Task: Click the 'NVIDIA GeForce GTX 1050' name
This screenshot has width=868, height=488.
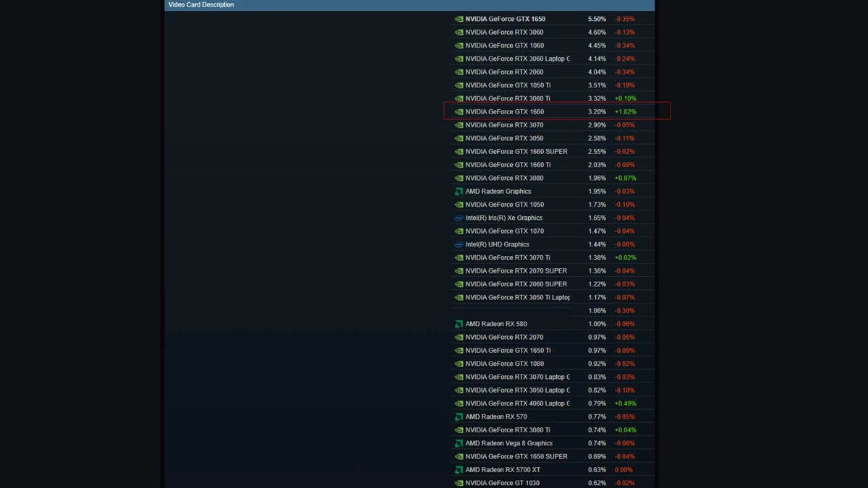Action: (505, 205)
